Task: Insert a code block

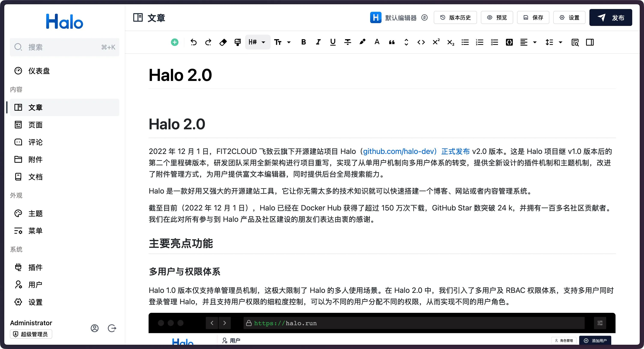Action: click(509, 42)
